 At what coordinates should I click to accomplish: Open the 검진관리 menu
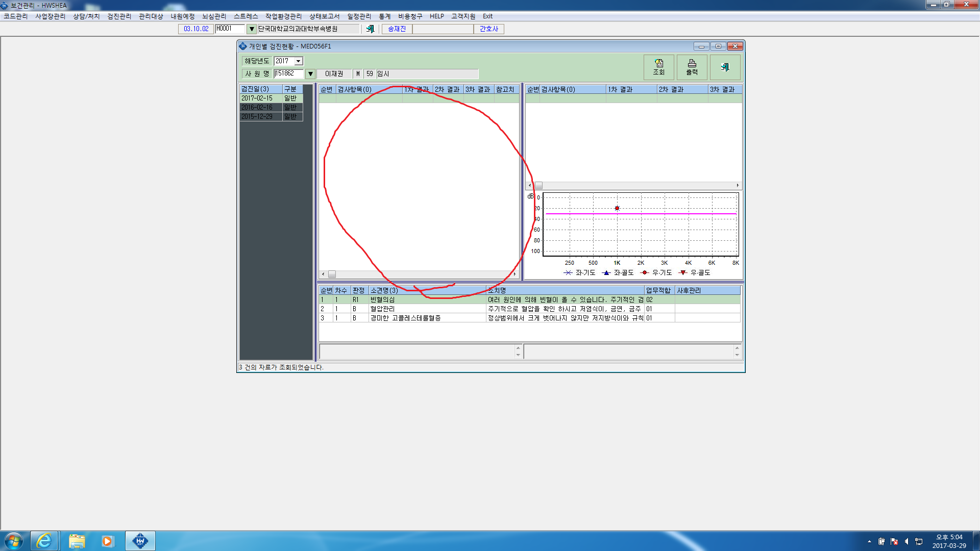(119, 16)
